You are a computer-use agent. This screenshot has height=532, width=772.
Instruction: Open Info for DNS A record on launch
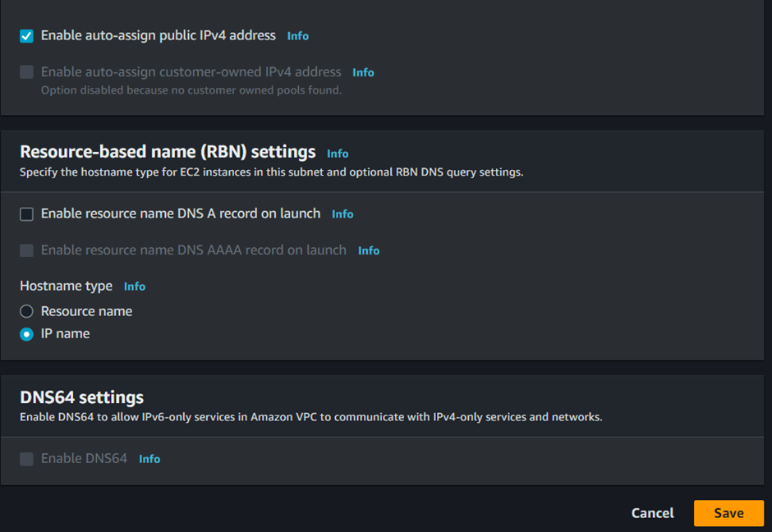pyautogui.click(x=342, y=214)
